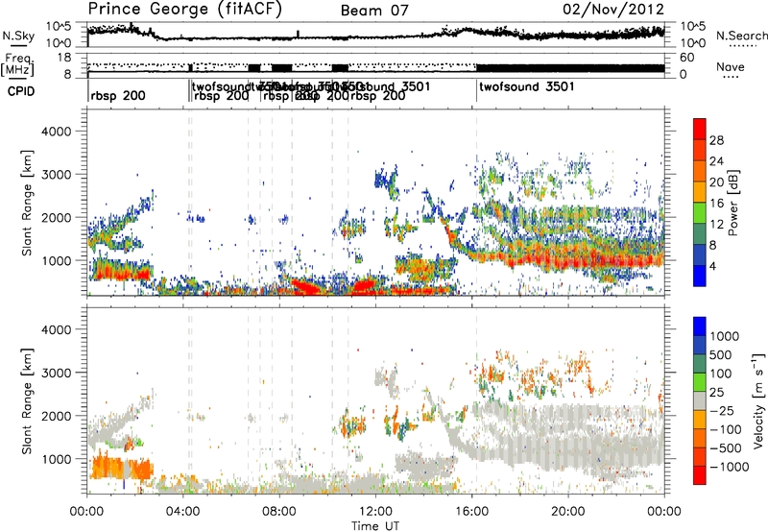
Task: Click the '12:00' time axis tick
Action: click(x=375, y=512)
